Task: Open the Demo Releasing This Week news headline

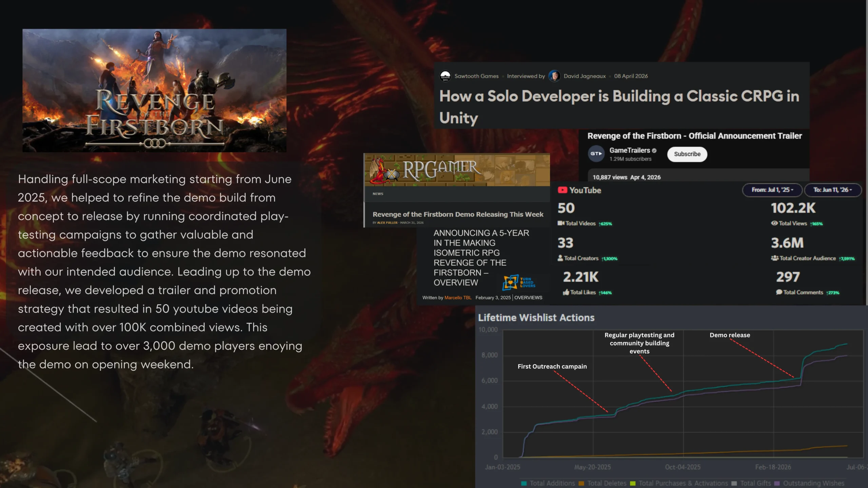Action: coord(458,214)
